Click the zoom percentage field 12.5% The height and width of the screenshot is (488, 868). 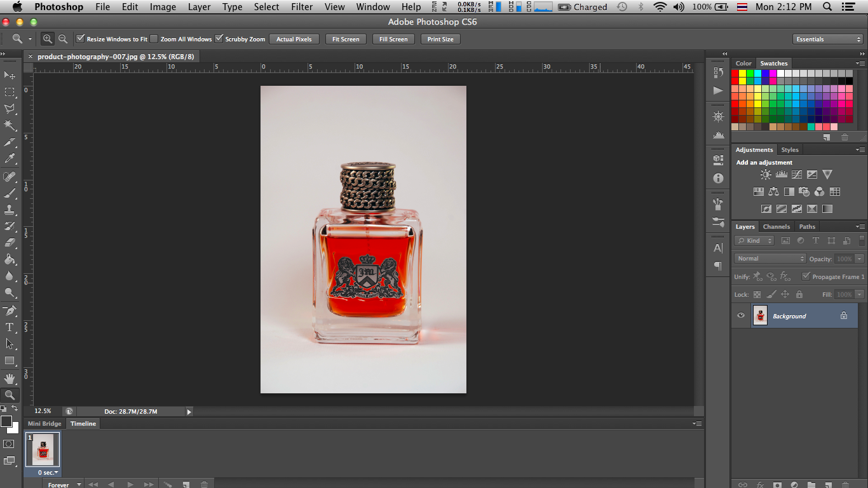(x=43, y=412)
